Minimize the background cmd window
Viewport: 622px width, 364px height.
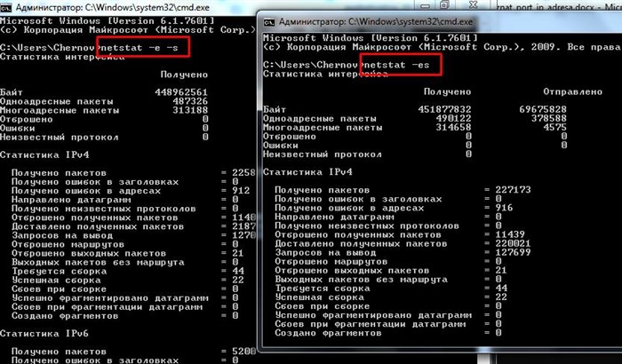pyautogui.click(x=426, y=5)
